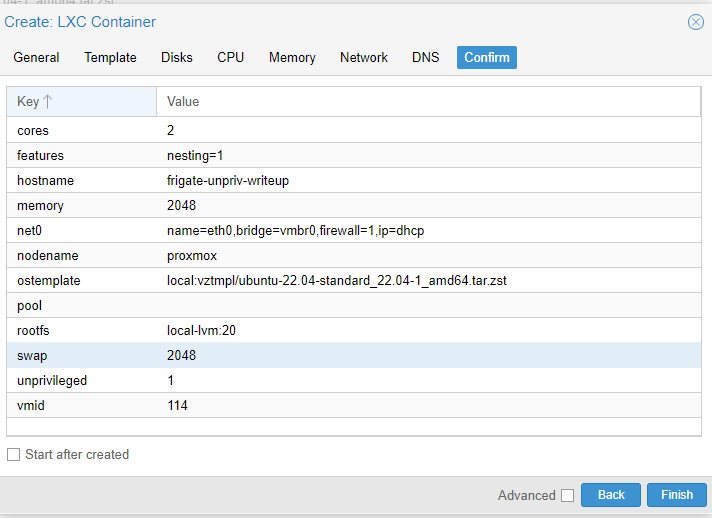Select the Confirm tab
The width and height of the screenshot is (712, 518).
(x=487, y=58)
